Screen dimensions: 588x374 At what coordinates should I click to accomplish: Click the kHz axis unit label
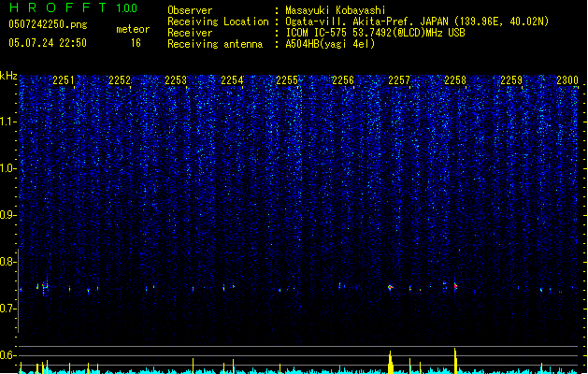[x=8, y=76]
